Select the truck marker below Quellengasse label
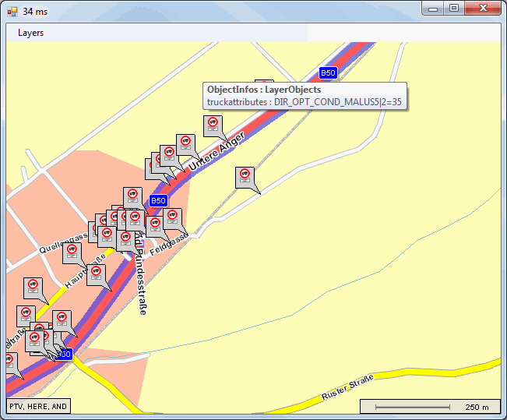 pos(72,252)
